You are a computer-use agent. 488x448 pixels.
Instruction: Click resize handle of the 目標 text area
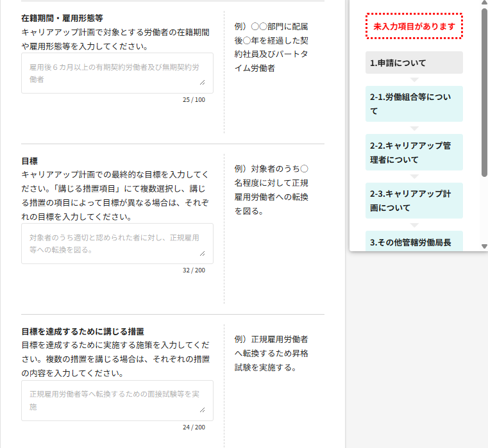pos(203,253)
